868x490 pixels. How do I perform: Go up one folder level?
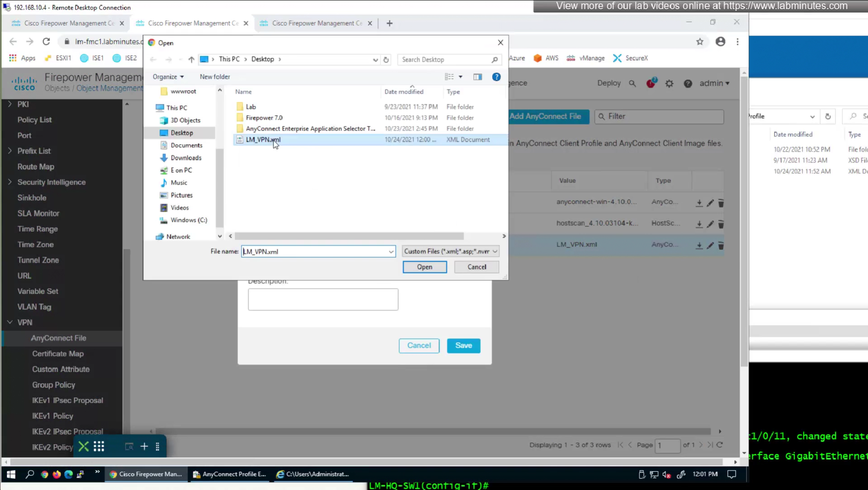pyautogui.click(x=191, y=60)
